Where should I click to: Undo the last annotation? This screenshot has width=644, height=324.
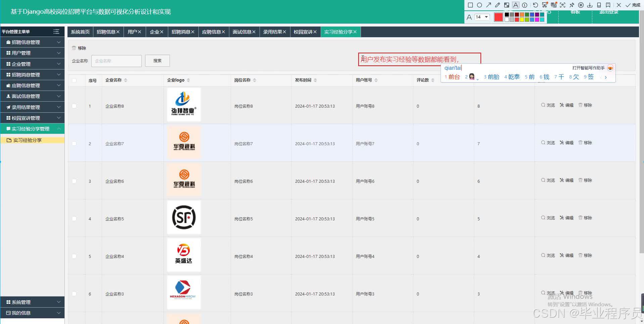click(x=536, y=5)
